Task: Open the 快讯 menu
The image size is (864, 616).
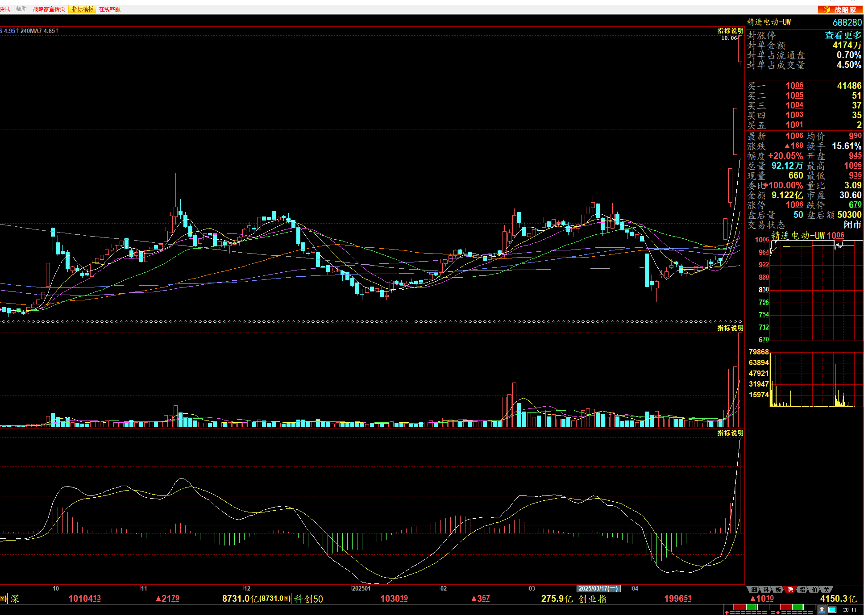Action: pyautogui.click(x=4, y=9)
